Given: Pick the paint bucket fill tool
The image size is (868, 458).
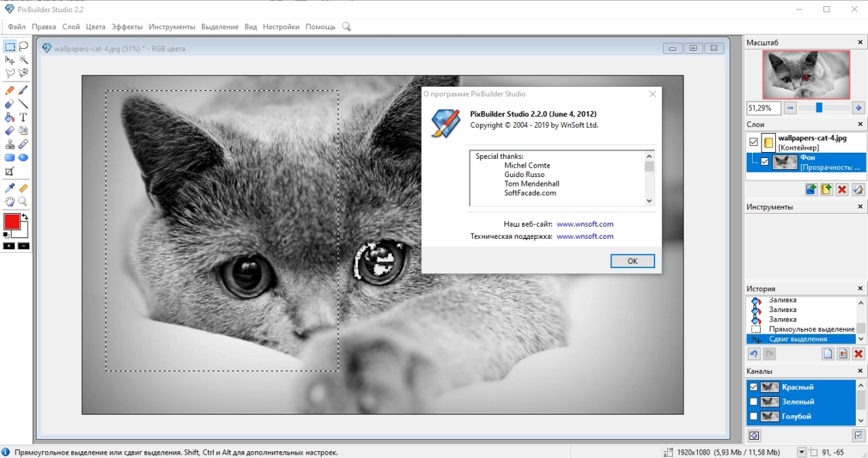Looking at the screenshot, I should click(9, 117).
